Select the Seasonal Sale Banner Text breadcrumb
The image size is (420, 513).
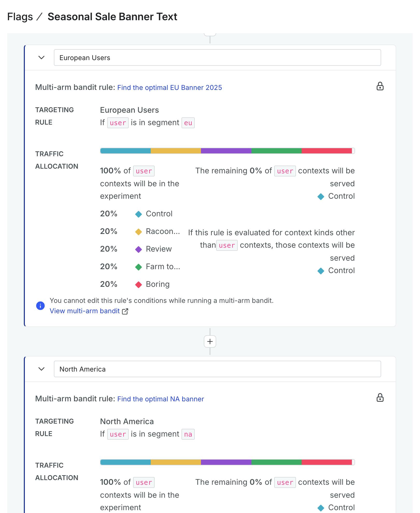coord(112,17)
